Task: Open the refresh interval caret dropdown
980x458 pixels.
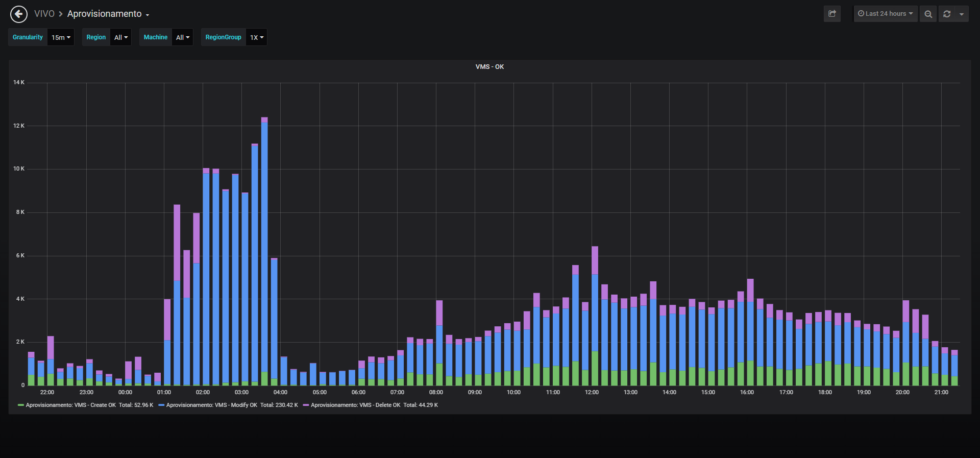Action: pos(962,14)
